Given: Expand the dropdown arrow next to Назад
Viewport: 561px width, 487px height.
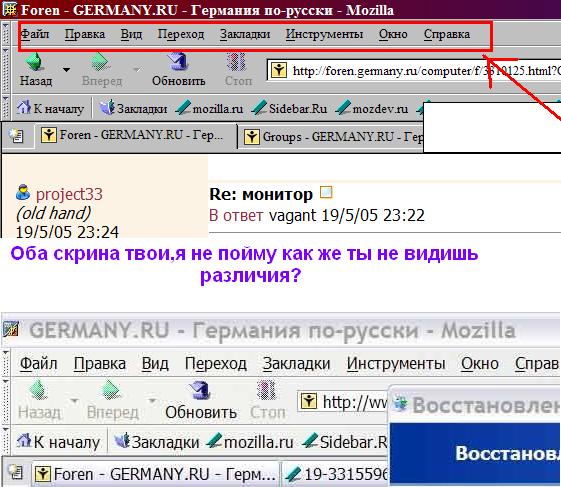Looking at the screenshot, I should [x=66, y=69].
